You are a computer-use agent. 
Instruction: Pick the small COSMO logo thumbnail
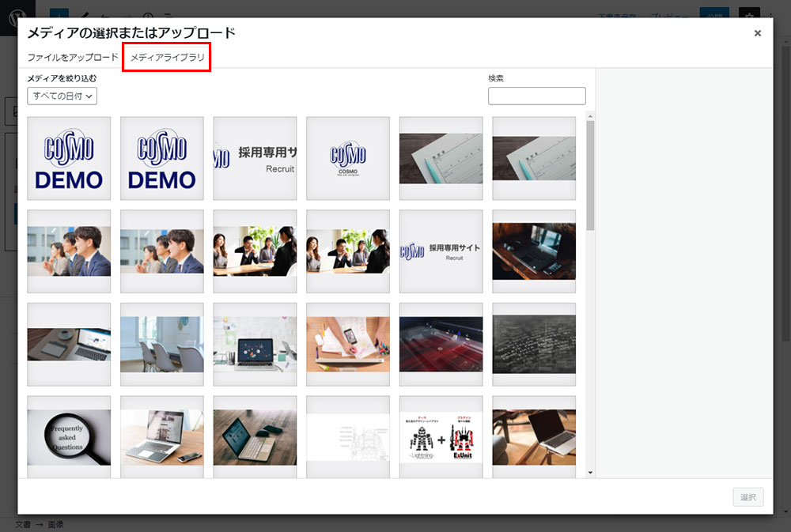pyautogui.click(x=348, y=158)
